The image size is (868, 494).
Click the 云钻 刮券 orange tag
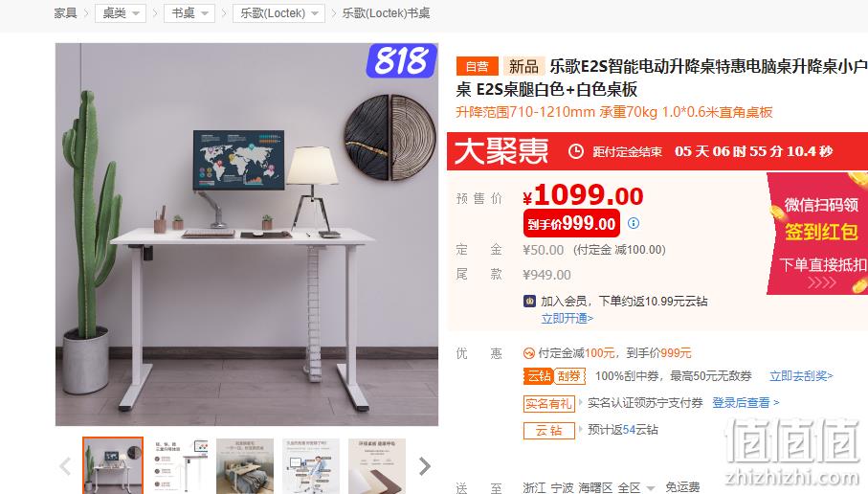[554, 376]
